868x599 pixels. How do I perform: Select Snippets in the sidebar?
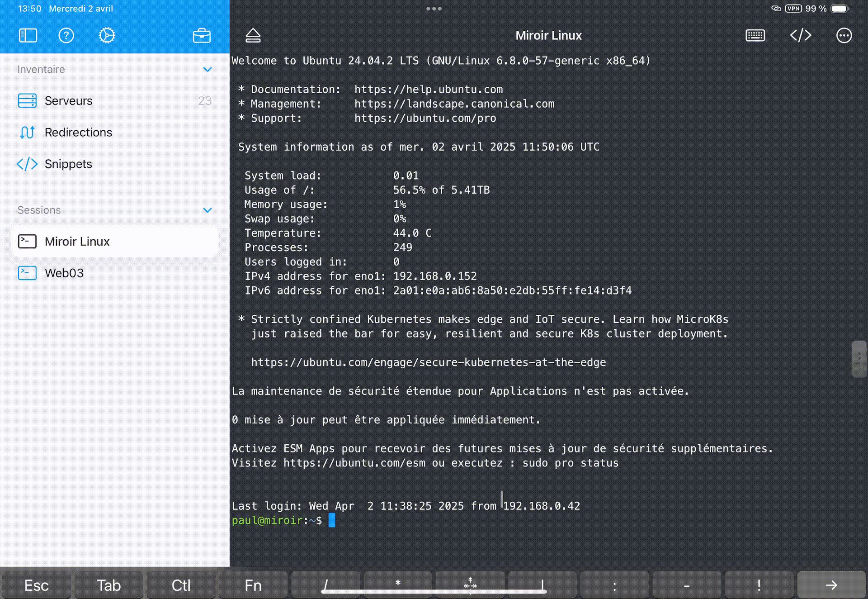pyautogui.click(x=68, y=164)
